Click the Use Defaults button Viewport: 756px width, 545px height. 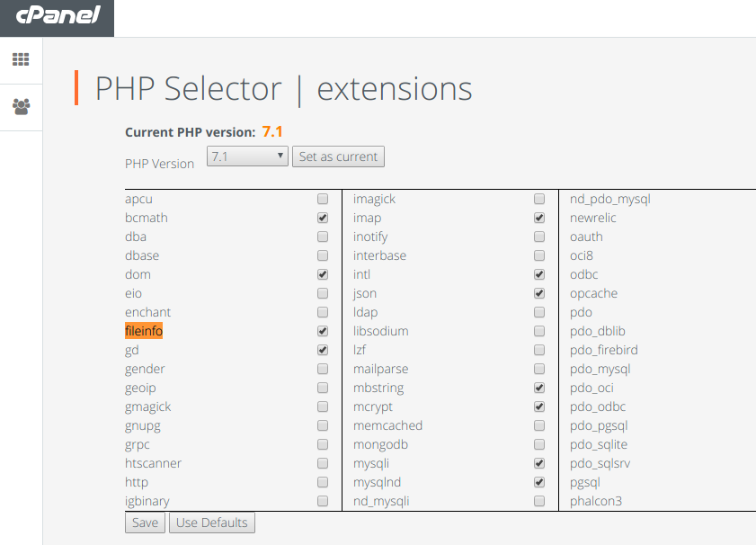point(211,522)
